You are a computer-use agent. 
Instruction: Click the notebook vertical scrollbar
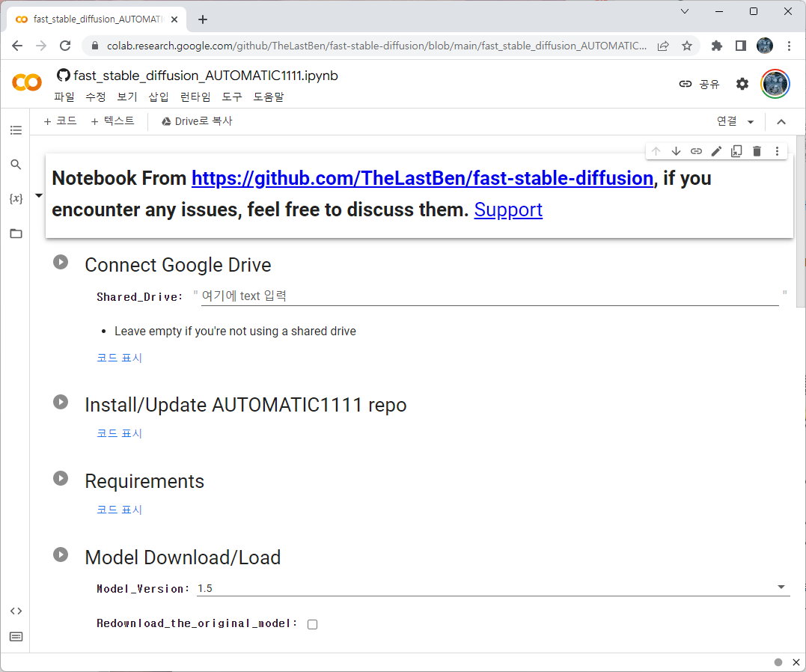(801, 221)
